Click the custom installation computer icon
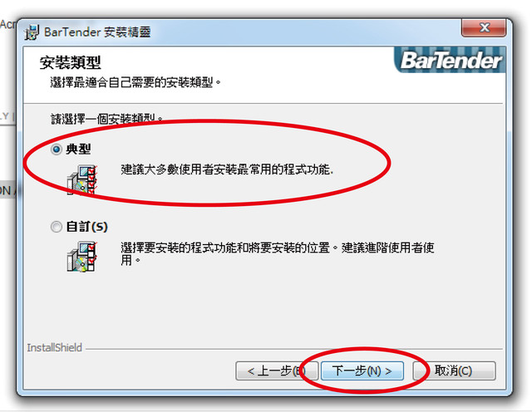This screenshot has height=412, width=532. [82, 257]
